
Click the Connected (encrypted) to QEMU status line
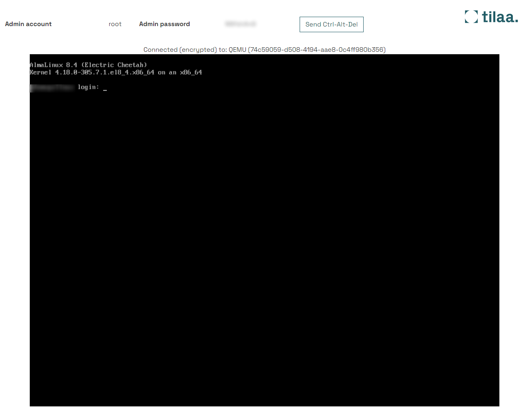264,50
